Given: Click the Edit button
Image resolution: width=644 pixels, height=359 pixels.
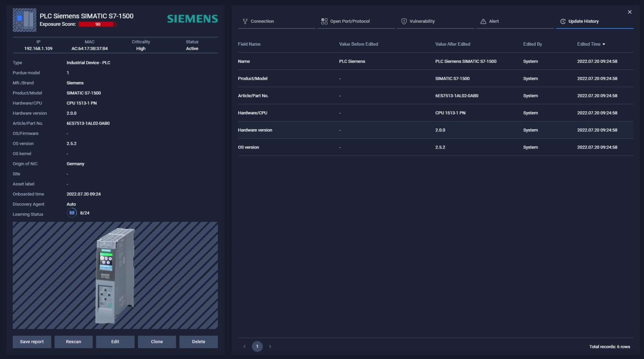Looking at the screenshot, I should point(115,342).
